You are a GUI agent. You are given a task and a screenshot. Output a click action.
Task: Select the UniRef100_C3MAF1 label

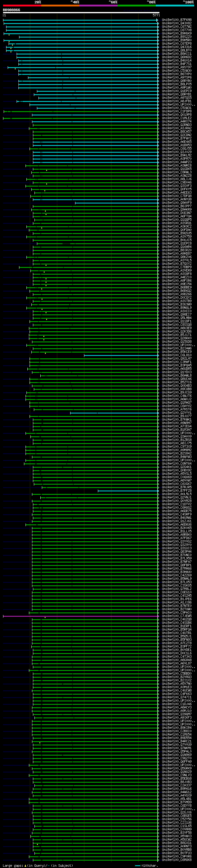point(177,362)
